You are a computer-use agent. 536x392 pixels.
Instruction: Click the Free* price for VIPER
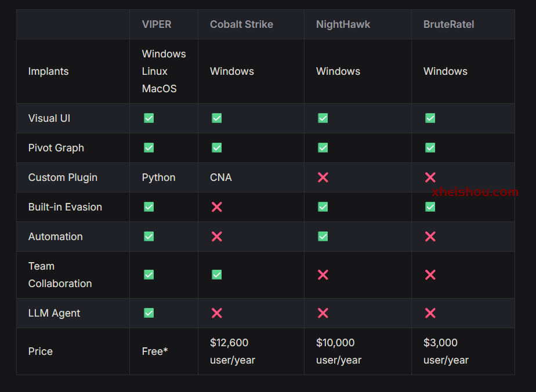click(155, 351)
